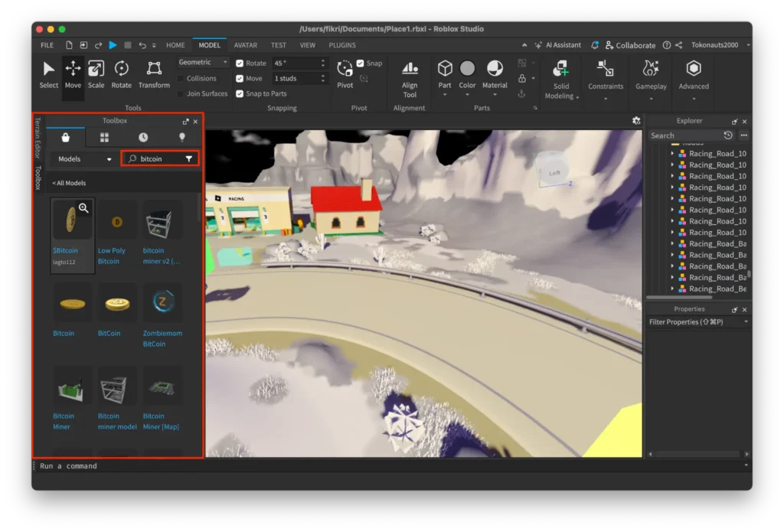Toggle the Anchor icon in Parts
The height and width of the screenshot is (532, 784).
tap(521, 93)
